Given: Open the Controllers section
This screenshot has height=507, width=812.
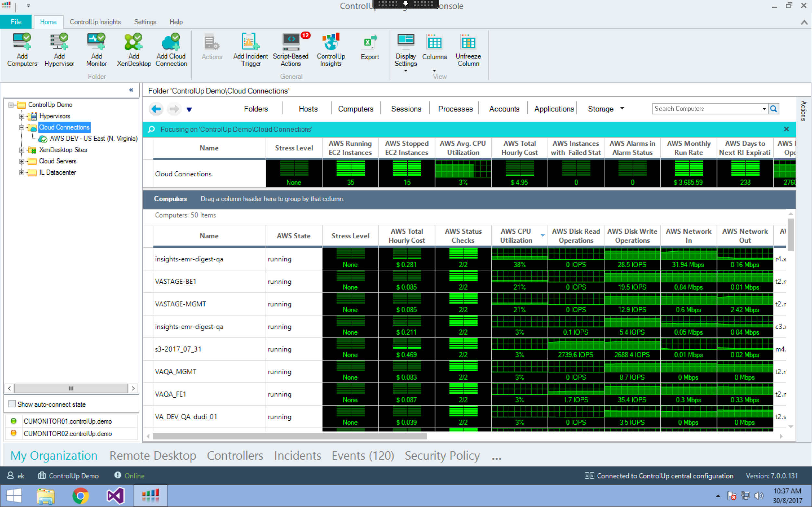Looking at the screenshot, I should 235,455.
